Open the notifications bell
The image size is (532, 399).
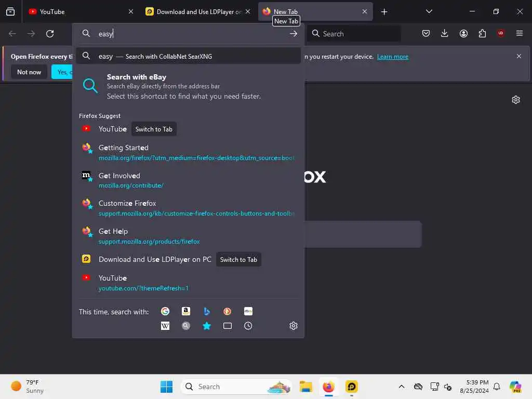(496, 387)
